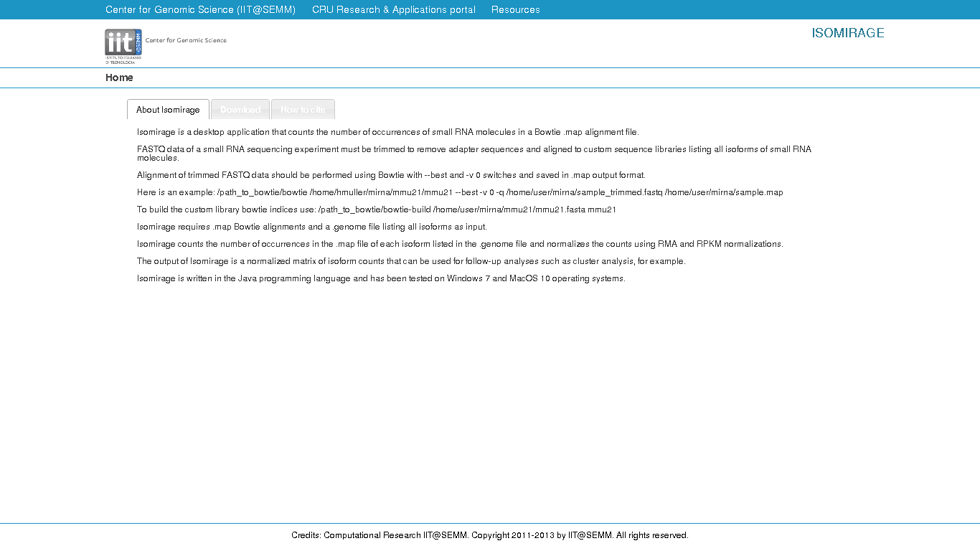Click the sentence about RMA and RPKM normalizations
Viewport: 980px width, 551px height.
(459, 244)
